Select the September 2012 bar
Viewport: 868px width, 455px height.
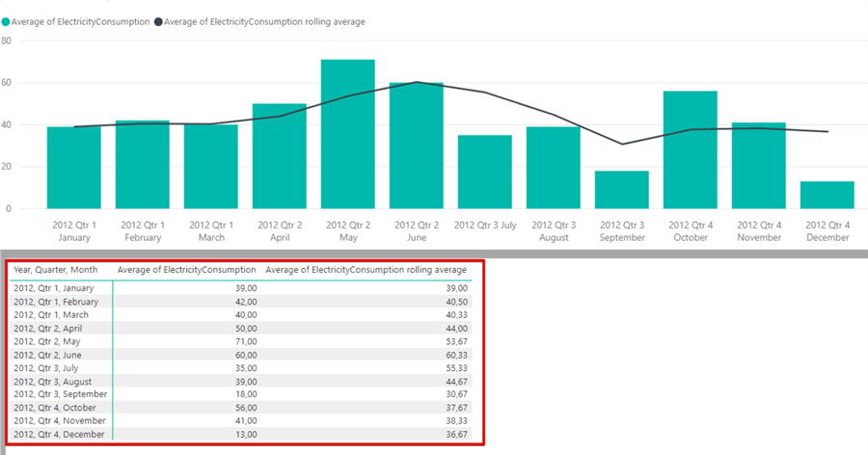622,190
